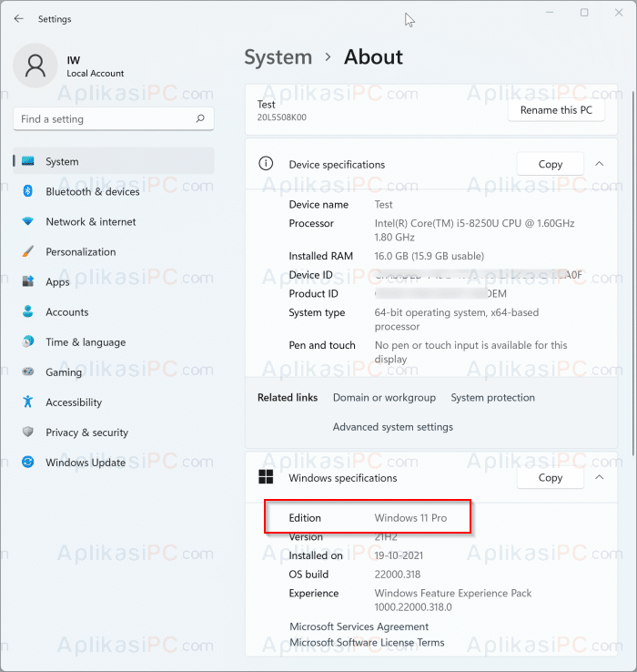This screenshot has width=637, height=672.
Task: Click the Device specifications info icon
Action: click(266, 164)
